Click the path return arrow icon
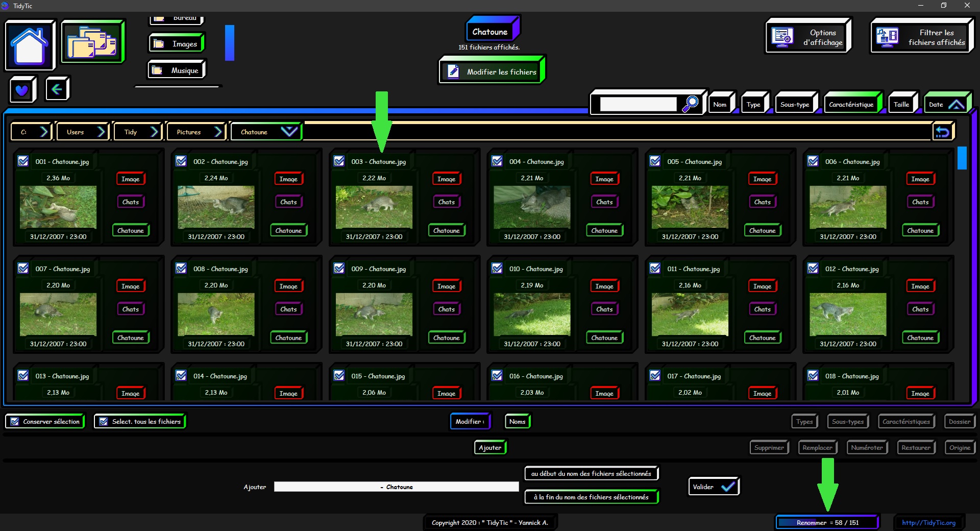 coord(943,132)
